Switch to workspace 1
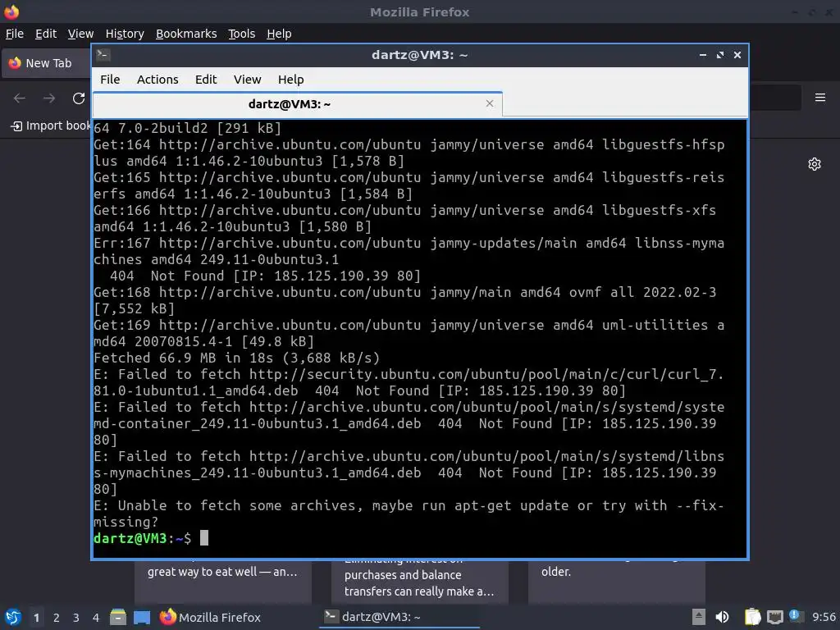Screen dimensions: 840x630 pos(36,618)
